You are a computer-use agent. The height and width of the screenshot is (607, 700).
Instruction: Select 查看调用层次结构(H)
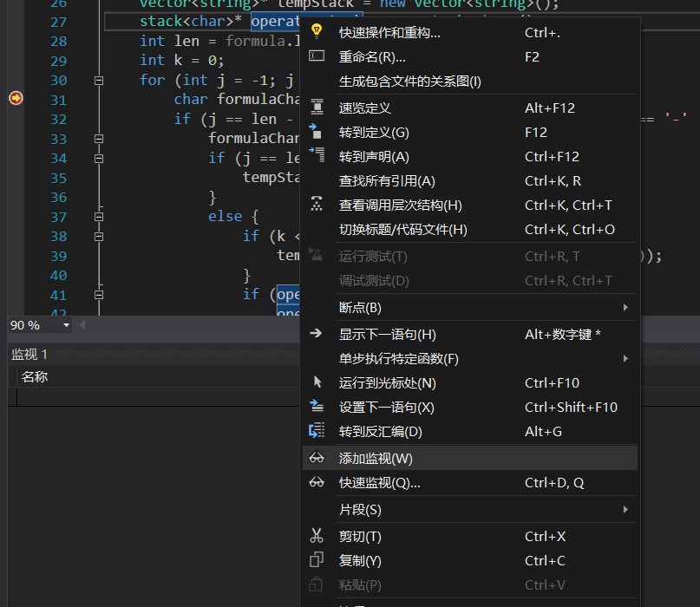pyautogui.click(x=469, y=206)
